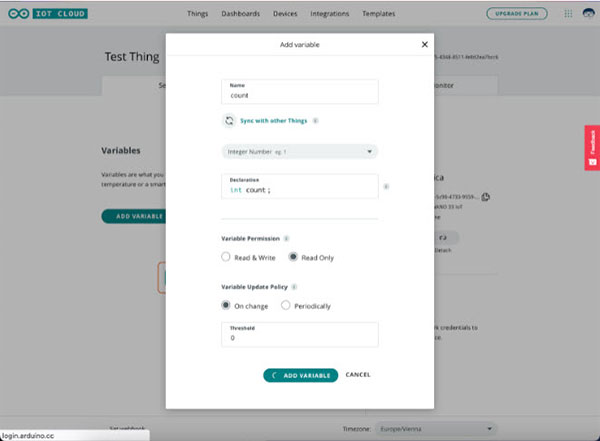Expand the Integer Number type dropdown
Viewport: 600px width, 441px height.
pos(299,152)
